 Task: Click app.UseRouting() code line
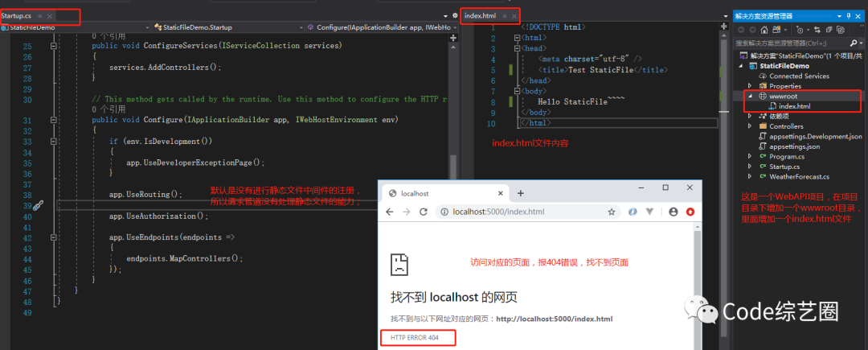click(145, 195)
